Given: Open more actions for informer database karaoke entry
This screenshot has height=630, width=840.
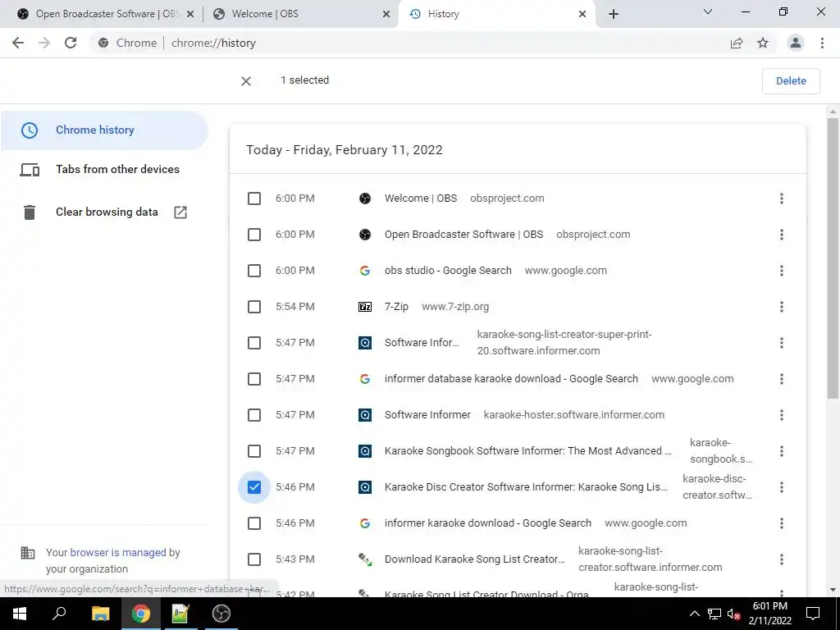Looking at the screenshot, I should 782,379.
